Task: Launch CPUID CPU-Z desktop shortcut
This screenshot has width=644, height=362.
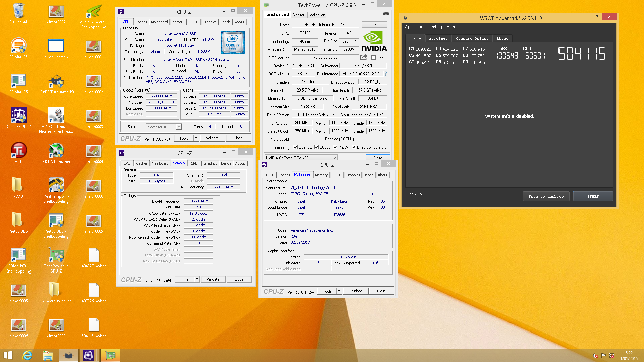Action: [18, 118]
